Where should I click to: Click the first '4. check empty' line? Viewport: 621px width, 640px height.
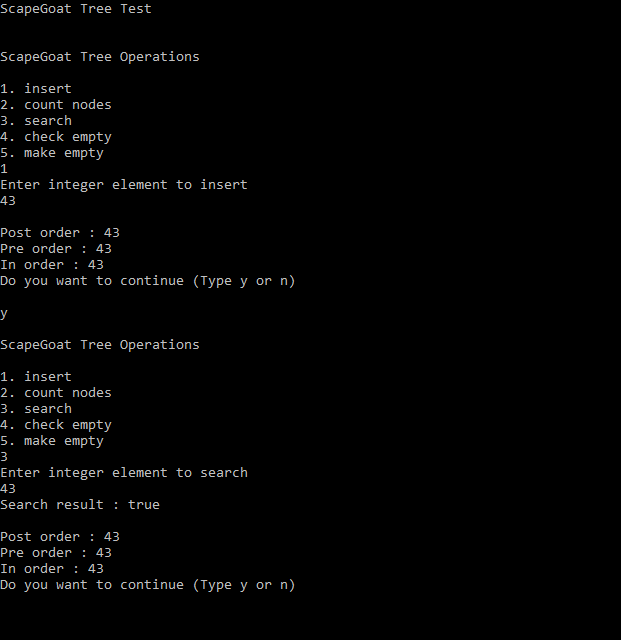(x=56, y=137)
